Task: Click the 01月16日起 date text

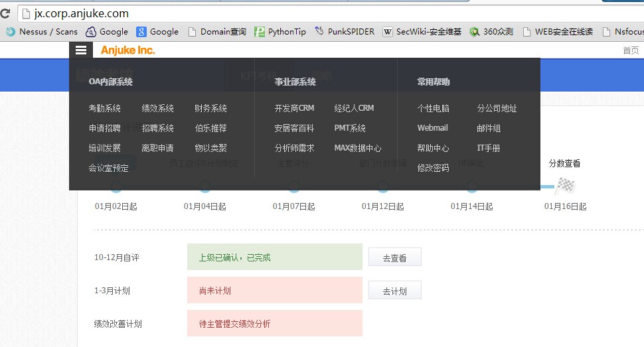Action: [x=565, y=206]
